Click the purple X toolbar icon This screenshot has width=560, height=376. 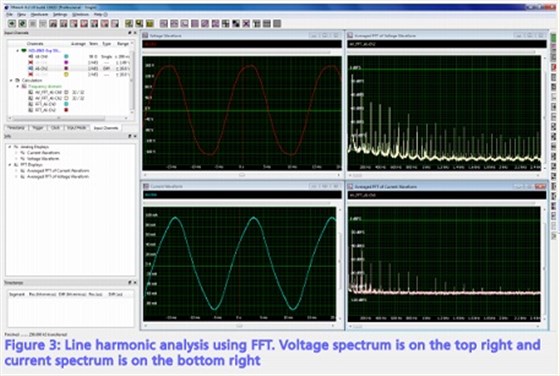[246, 24]
